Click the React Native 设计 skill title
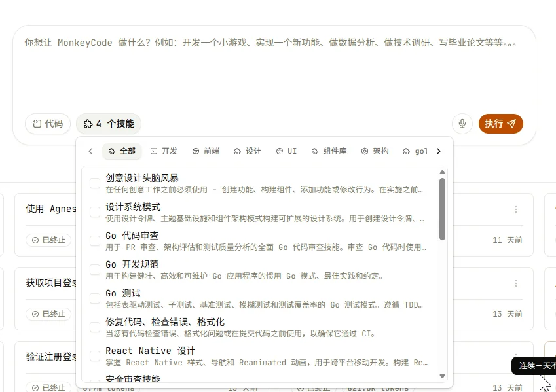Viewport: 556px width, 392px height. 151,351
